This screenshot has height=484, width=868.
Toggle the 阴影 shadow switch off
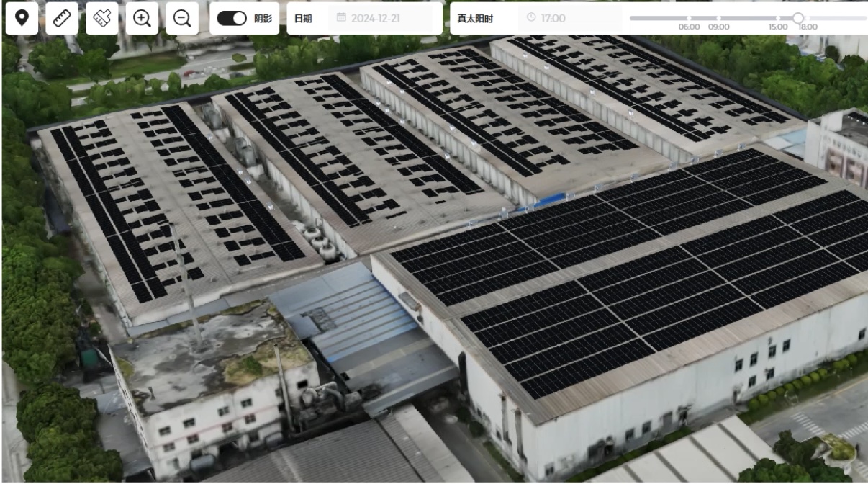231,18
